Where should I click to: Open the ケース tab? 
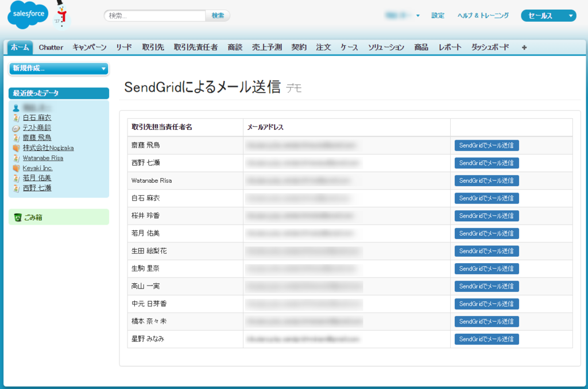click(349, 47)
